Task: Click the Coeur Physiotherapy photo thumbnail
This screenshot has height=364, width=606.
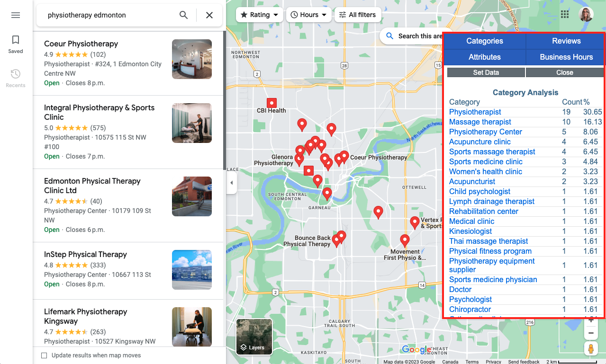Action: coord(191,59)
